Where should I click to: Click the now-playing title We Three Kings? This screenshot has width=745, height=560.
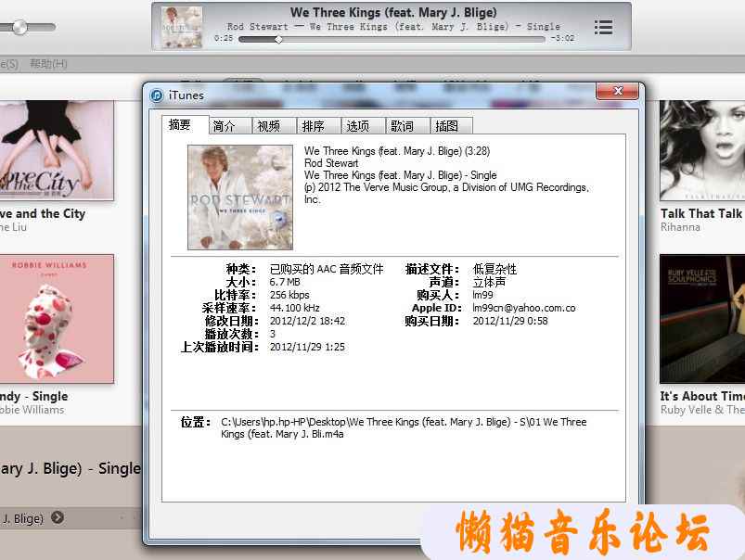click(x=393, y=12)
